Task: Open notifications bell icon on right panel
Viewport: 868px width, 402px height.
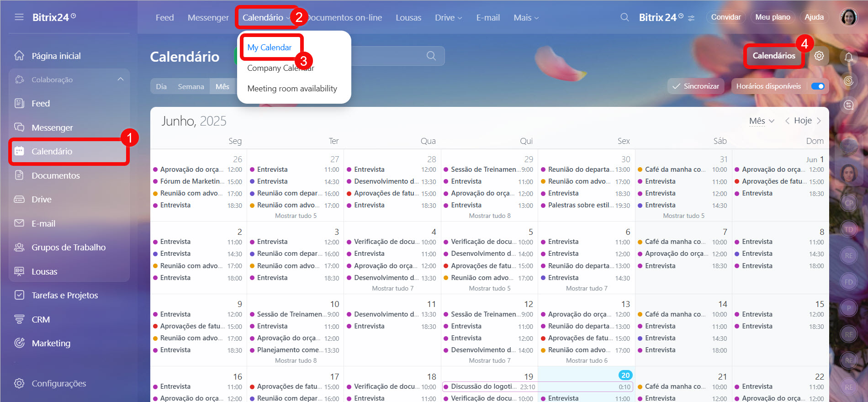Action: coord(849,57)
